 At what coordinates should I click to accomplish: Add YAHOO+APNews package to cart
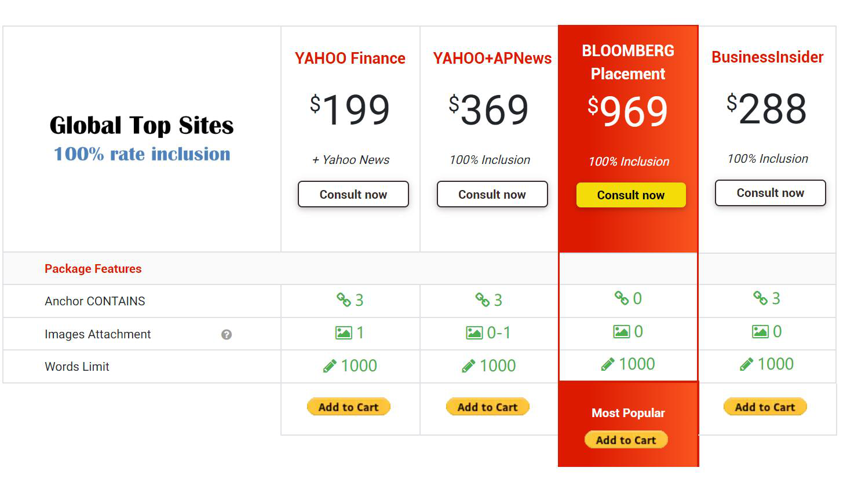click(x=488, y=407)
